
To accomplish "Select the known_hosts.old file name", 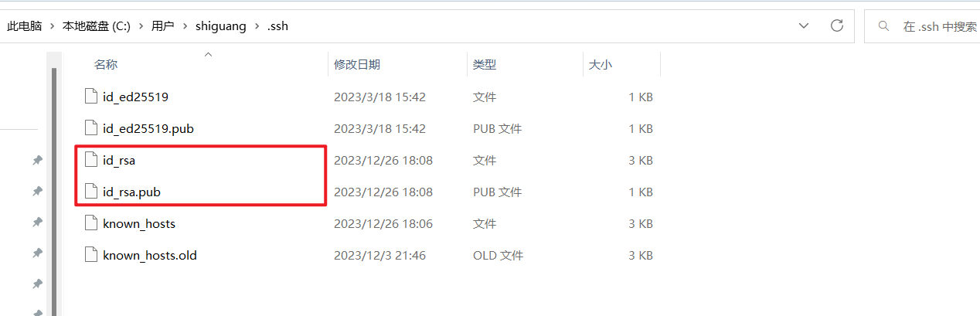I will pos(150,256).
